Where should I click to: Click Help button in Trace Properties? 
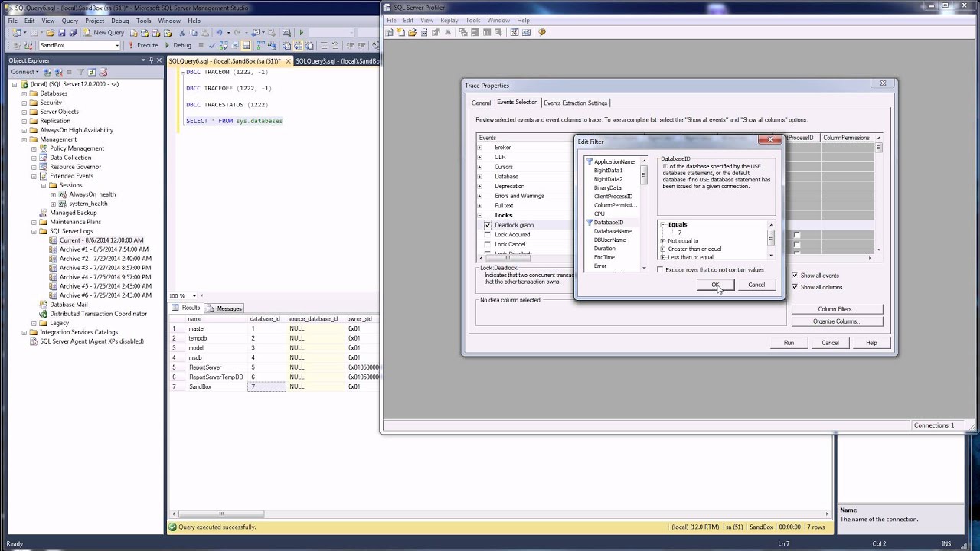871,343
